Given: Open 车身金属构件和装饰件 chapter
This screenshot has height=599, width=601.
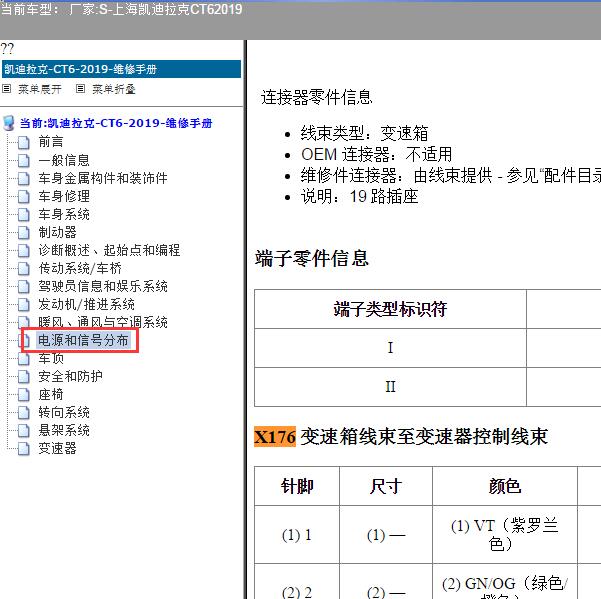Looking at the screenshot, I should tap(103, 178).
